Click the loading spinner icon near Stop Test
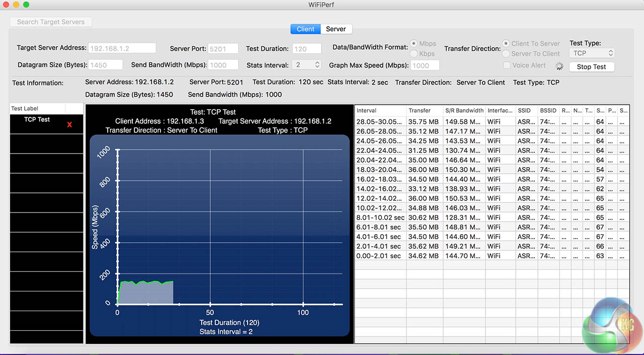The image size is (644, 355). pos(559,66)
